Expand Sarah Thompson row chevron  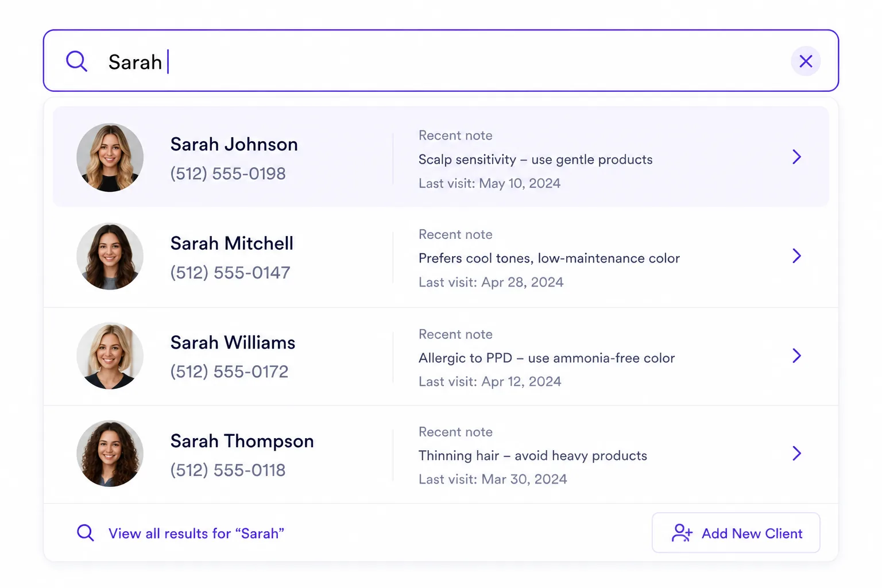(796, 453)
